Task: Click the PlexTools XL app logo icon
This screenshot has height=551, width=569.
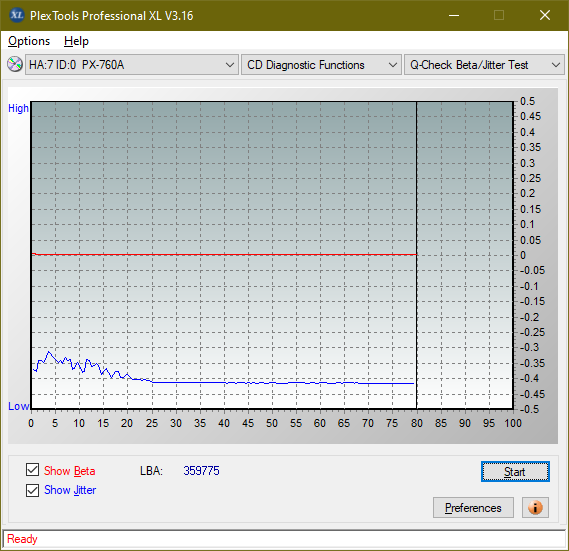Action: click(x=17, y=15)
